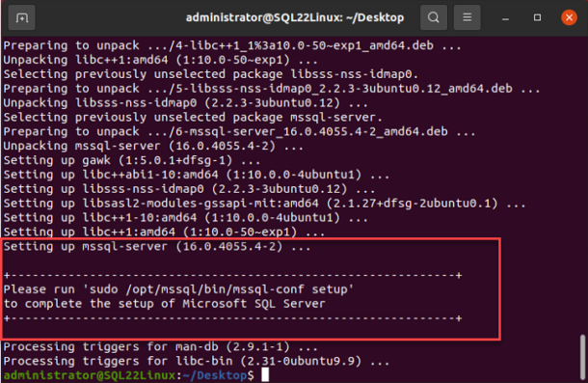Close the terminal window

click(x=569, y=17)
